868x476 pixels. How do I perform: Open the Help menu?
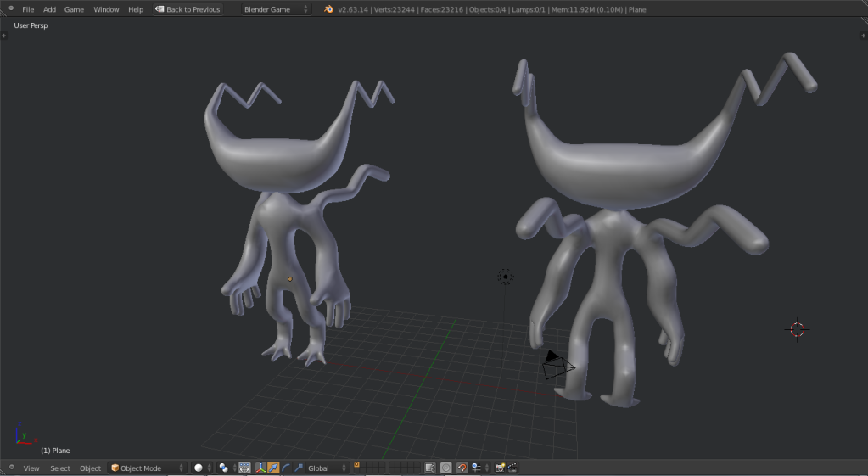pos(136,9)
